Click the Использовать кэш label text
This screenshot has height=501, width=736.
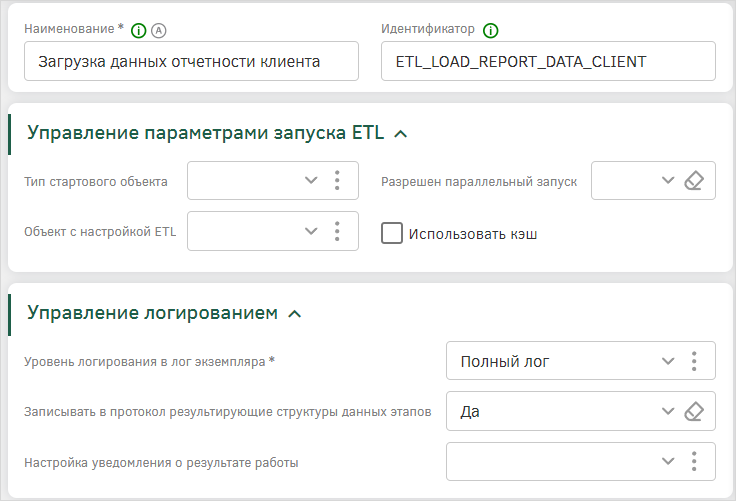(x=473, y=234)
